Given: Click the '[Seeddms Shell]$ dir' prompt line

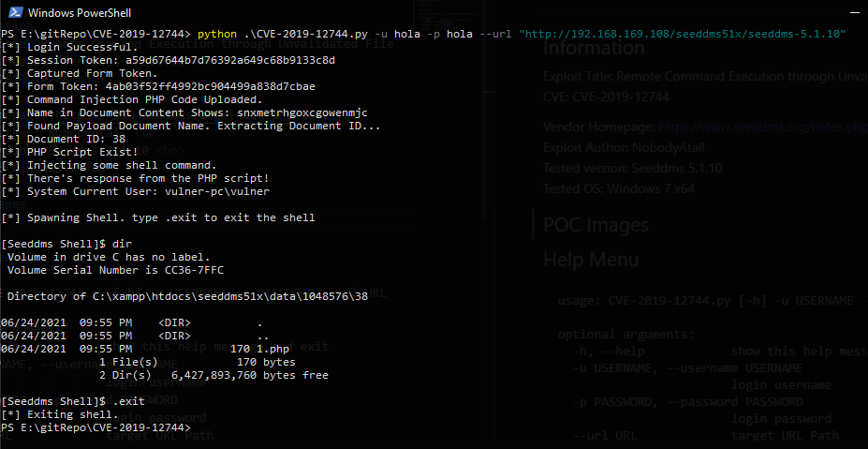Looking at the screenshot, I should (66, 244).
